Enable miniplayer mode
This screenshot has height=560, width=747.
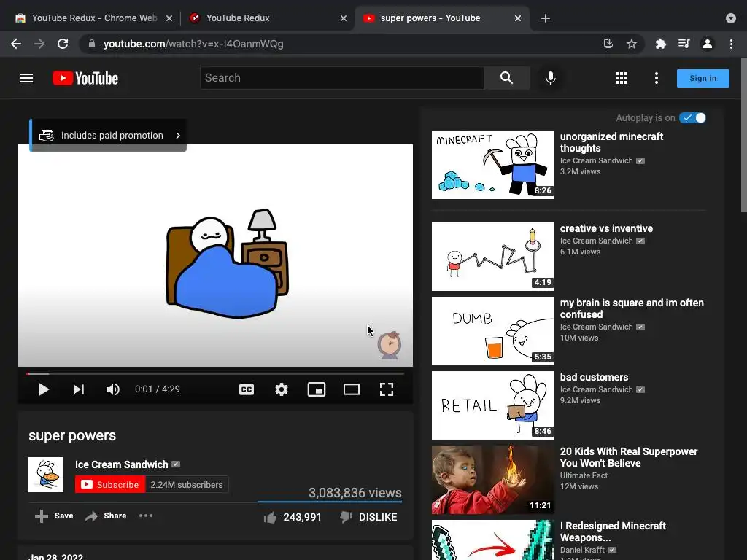[x=317, y=389]
